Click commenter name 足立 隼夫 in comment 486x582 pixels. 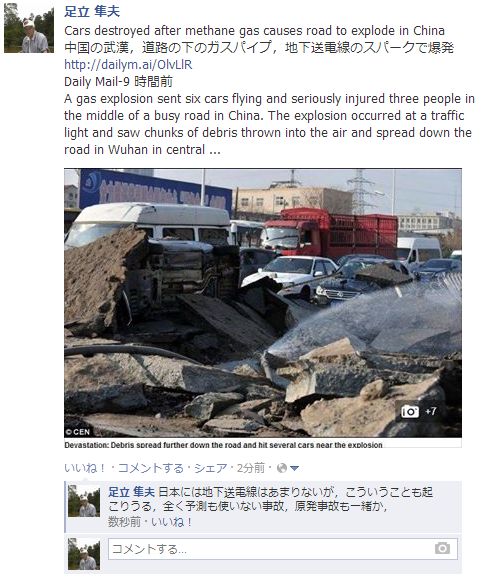tap(131, 492)
